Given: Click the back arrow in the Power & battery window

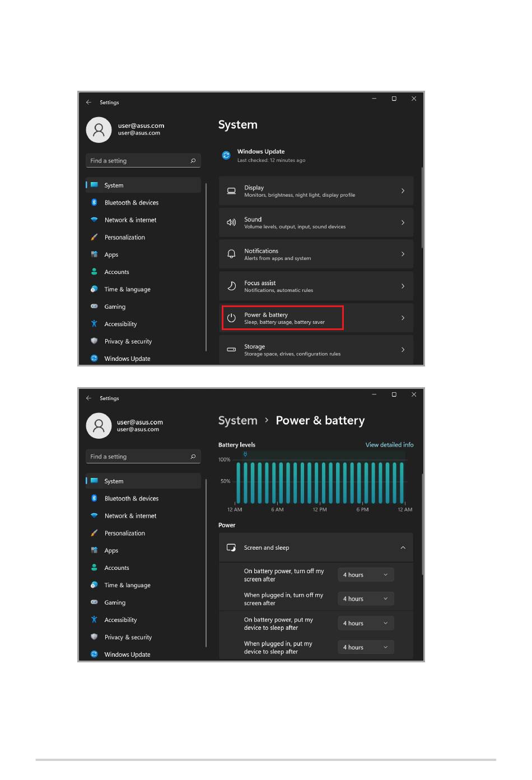Looking at the screenshot, I should pos(88,398).
